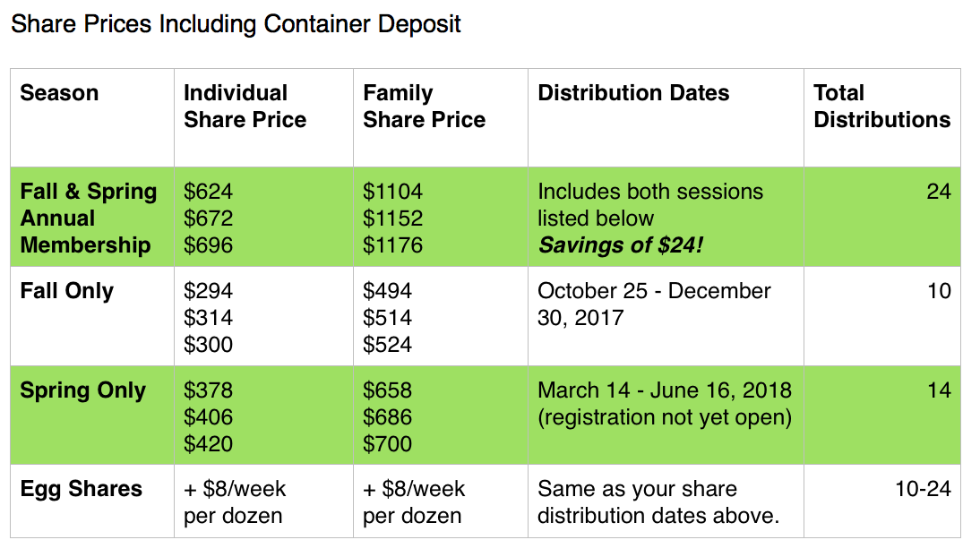Select the Season column header
The height and width of the screenshot is (557, 980).
(59, 93)
